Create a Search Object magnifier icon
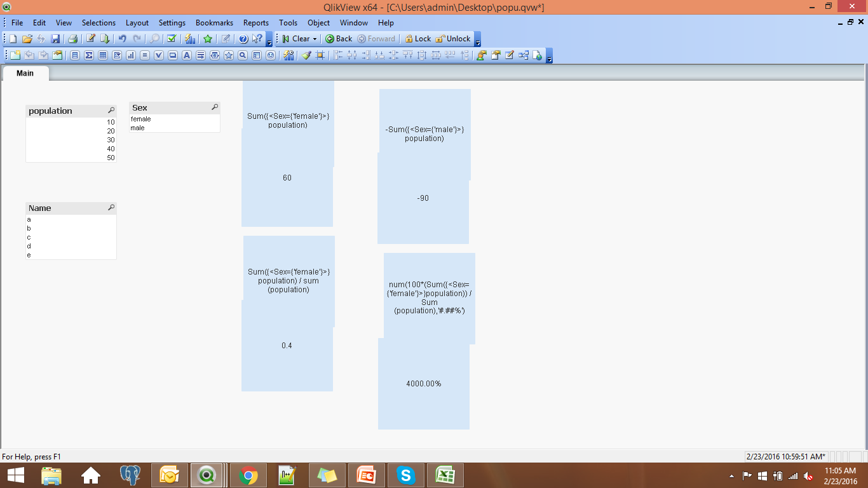The image size is (868, 488). click(x=243, y=55)
